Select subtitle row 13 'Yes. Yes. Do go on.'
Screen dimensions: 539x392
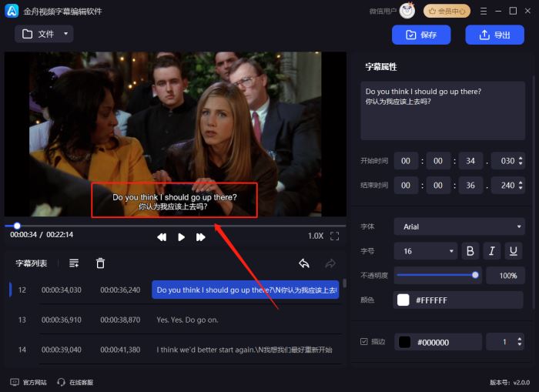(176, 320)
